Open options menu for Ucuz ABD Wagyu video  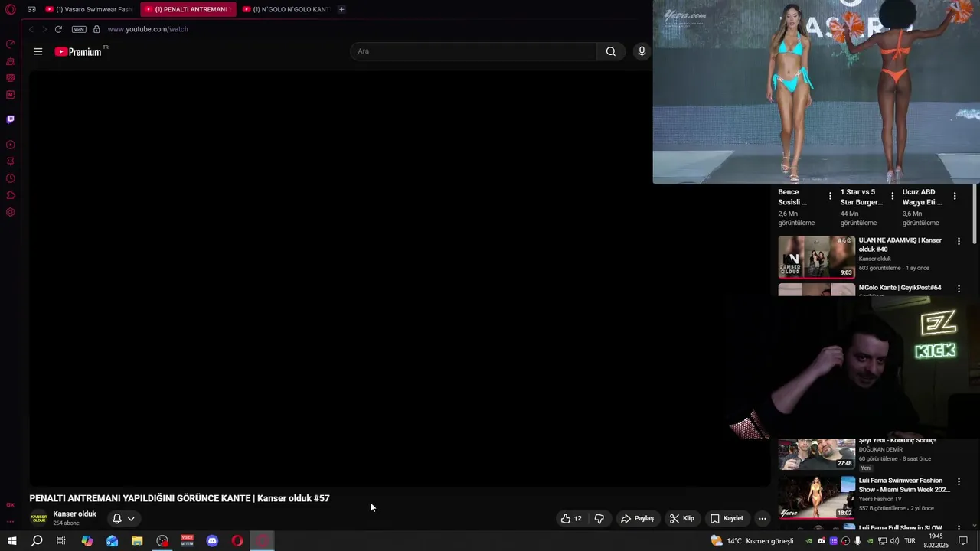coord(954,197)
